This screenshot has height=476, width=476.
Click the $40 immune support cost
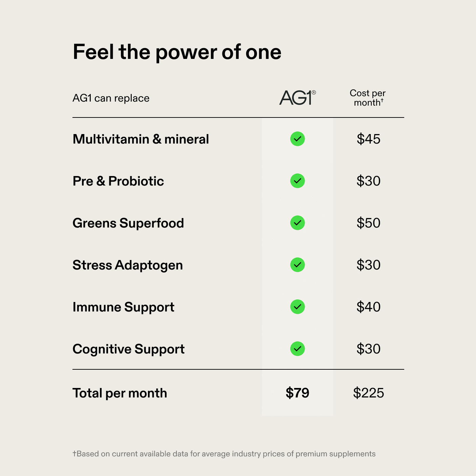pyautogui.click(x=368, y=307)
